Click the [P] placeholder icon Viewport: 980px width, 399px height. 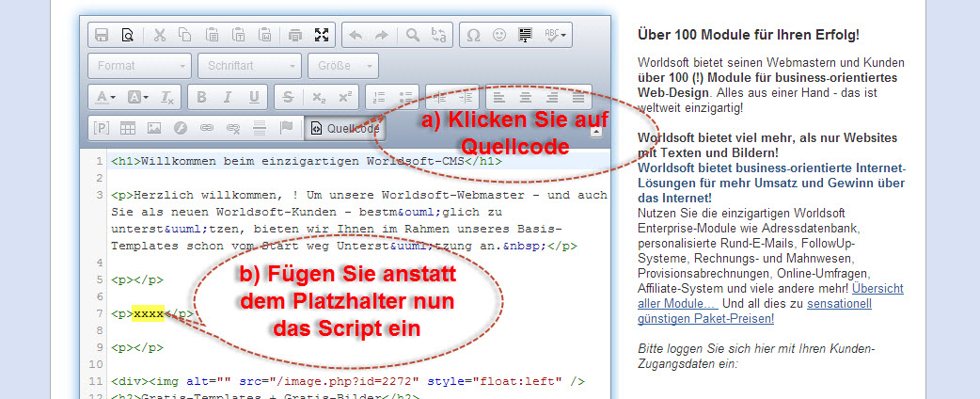102,128
